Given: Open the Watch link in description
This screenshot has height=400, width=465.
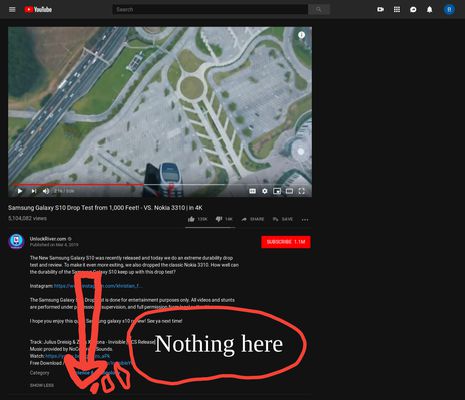Looking at the screenshot, I should 78,356.
